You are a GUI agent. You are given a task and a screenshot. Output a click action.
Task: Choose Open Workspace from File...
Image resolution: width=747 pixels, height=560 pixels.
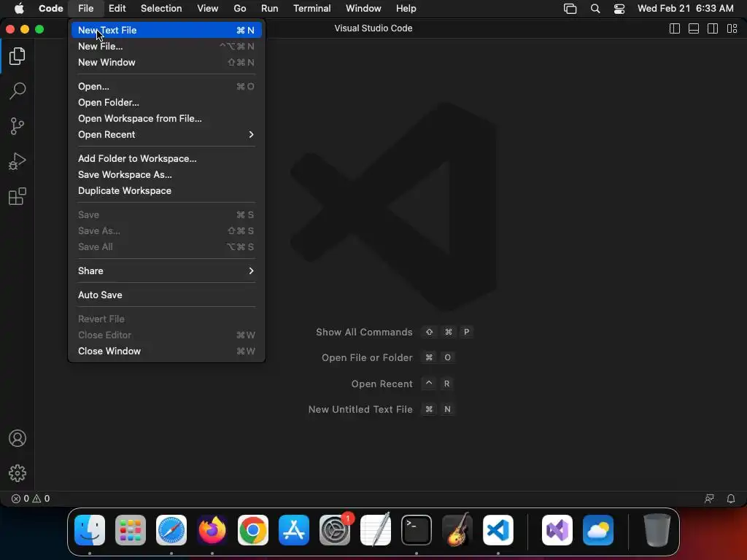click(x=166, y=119)
